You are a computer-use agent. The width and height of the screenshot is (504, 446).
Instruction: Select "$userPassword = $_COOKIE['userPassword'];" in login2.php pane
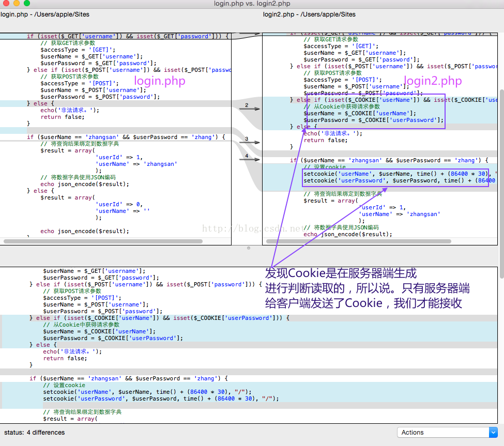click(x=374, y=120)
